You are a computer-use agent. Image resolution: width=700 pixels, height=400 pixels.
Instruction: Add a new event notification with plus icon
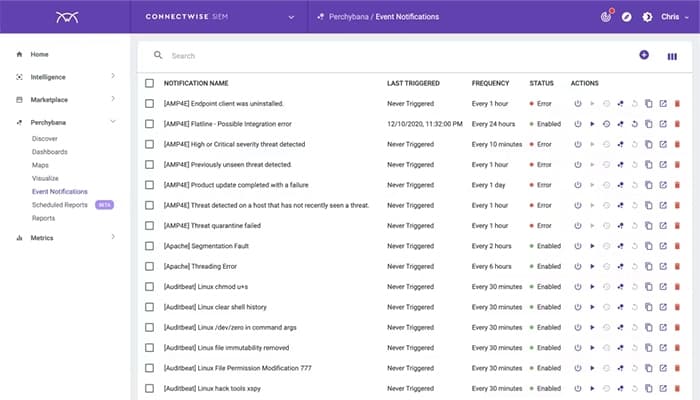click(x=644, y=55)
